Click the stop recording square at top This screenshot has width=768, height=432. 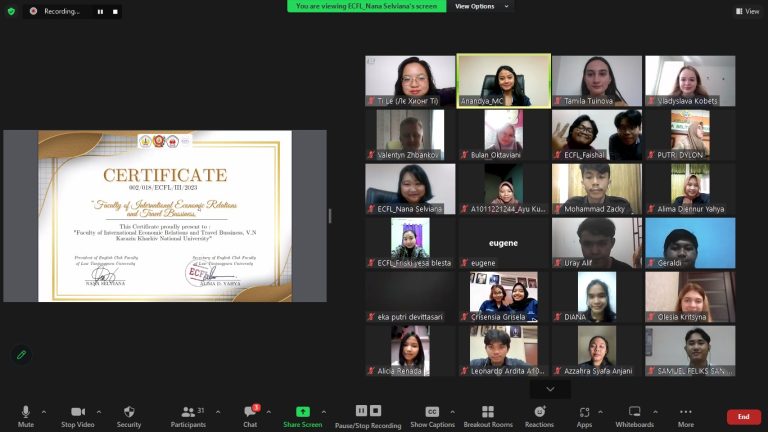pos(115,11)
